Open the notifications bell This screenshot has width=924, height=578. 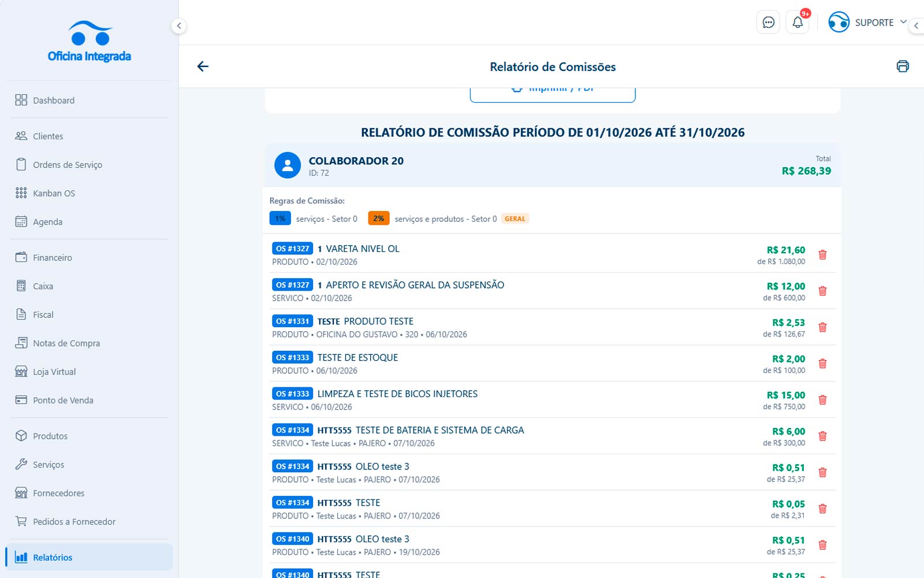[x=798, y=23]
